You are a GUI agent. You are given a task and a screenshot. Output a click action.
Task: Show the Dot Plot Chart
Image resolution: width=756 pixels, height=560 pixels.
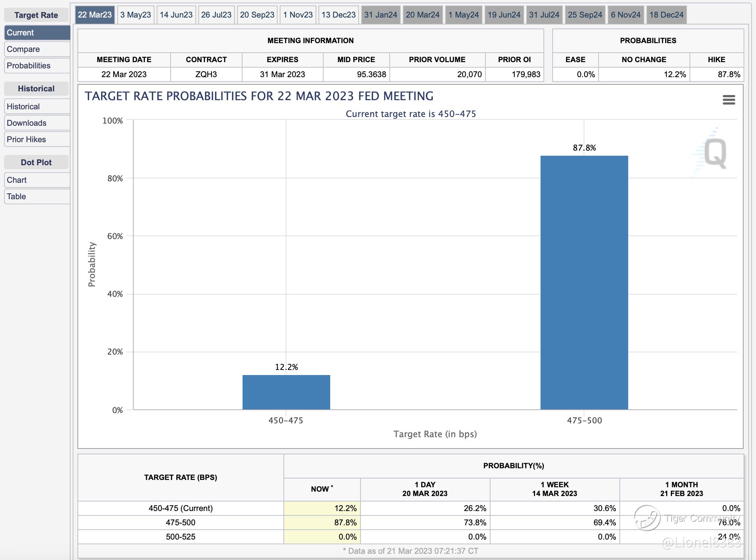pyautogui.click(x=37, y=180)
